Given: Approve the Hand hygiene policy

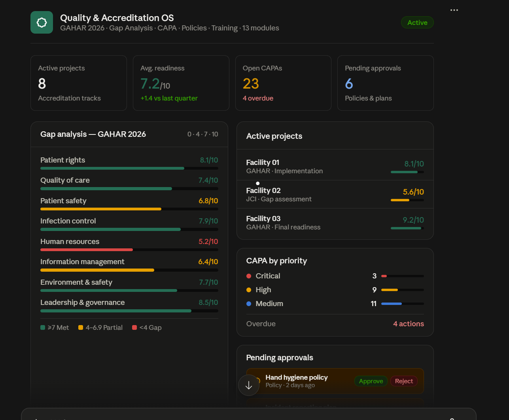Looking at the screenshot, I should [371, 381].
